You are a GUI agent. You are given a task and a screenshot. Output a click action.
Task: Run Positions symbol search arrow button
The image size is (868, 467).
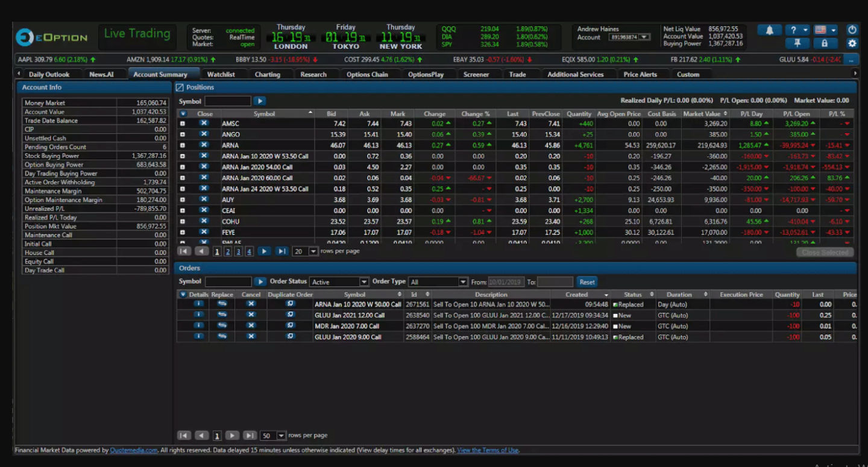(259, 101)
